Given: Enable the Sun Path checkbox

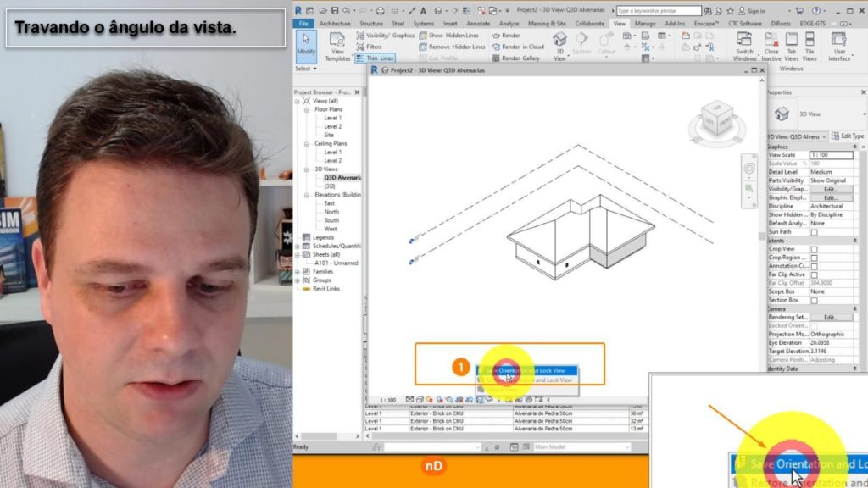Looking at the screenshot, I should coord(815,232).
